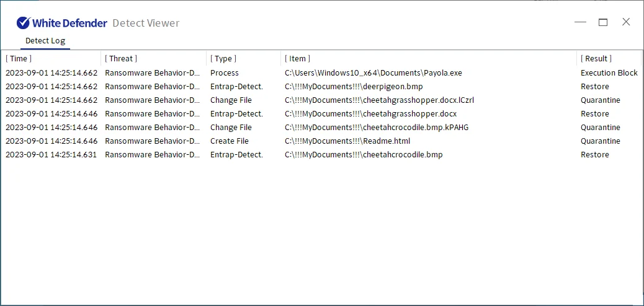Image resolution: width=644 pixels, height=306 pixels.
Task: Sort by the Time column header
Action: 19,58
